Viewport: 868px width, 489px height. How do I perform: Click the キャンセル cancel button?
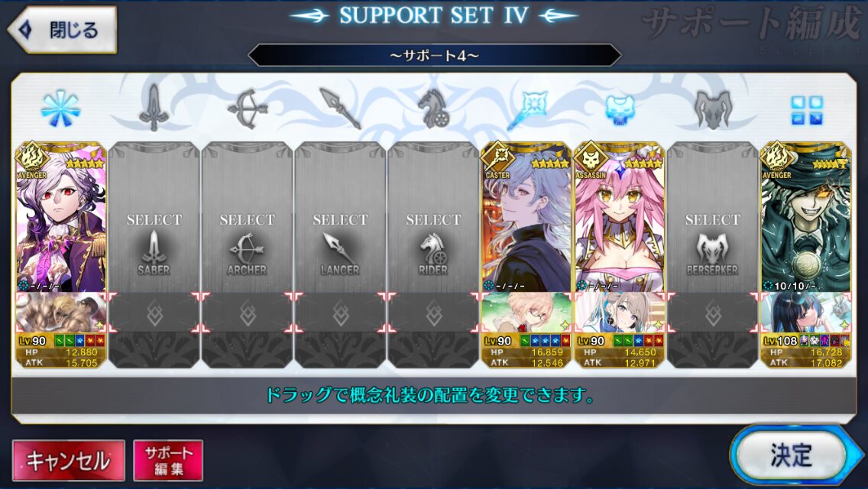tap(69, 460)
